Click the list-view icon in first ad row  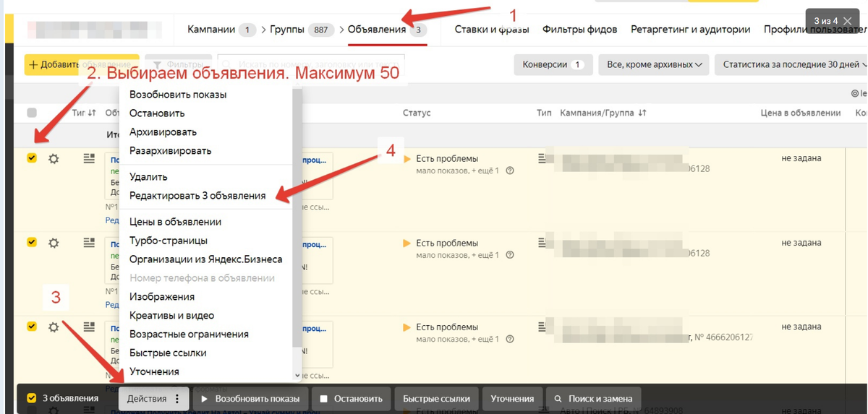(x=89, y=158)
